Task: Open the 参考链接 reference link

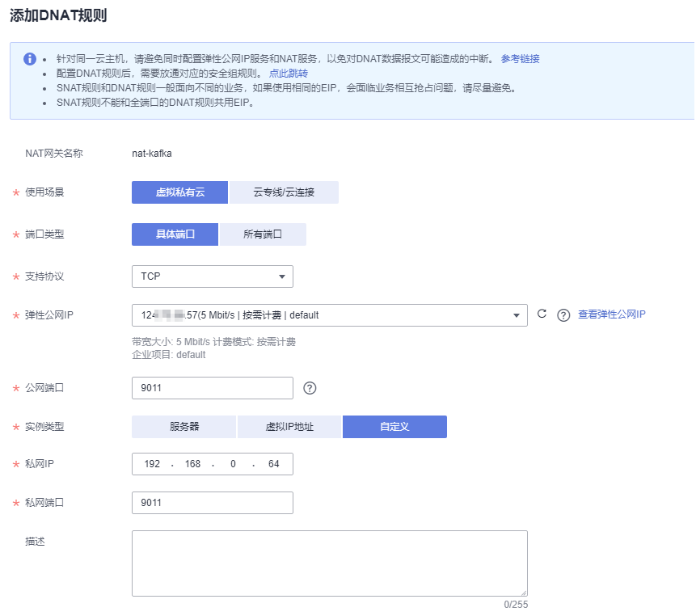Action: [x=521, y=58]
